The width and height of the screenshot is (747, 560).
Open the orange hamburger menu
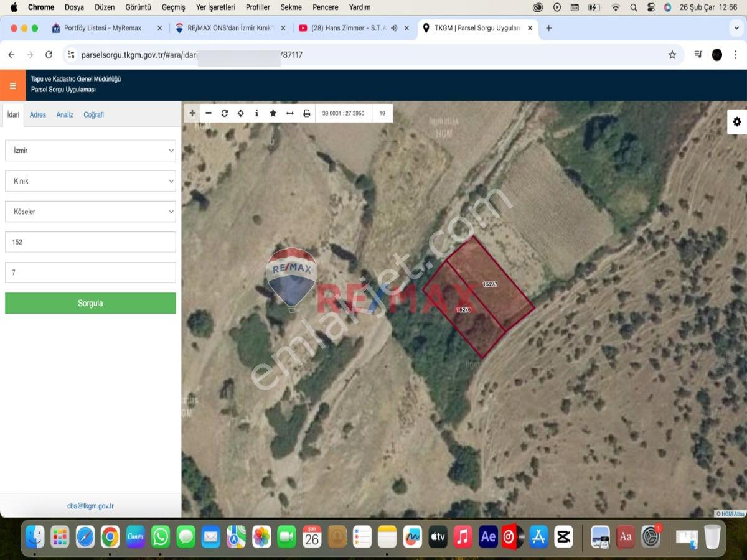pos(12,85)
